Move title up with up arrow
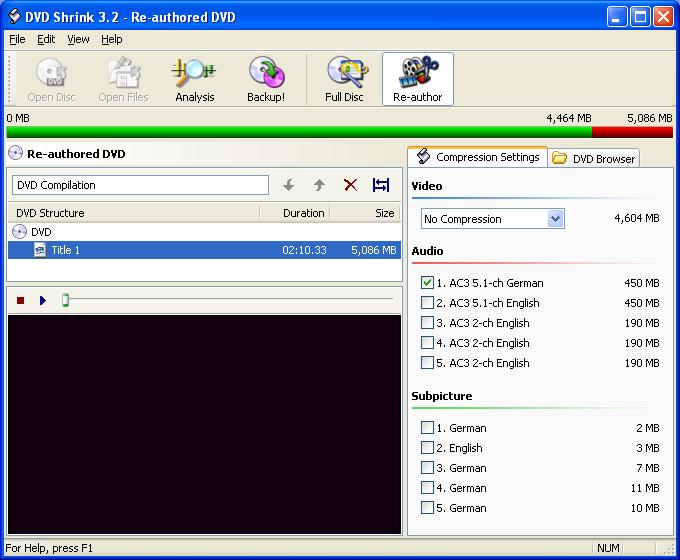The image size is (680, 560). (320, 185)
